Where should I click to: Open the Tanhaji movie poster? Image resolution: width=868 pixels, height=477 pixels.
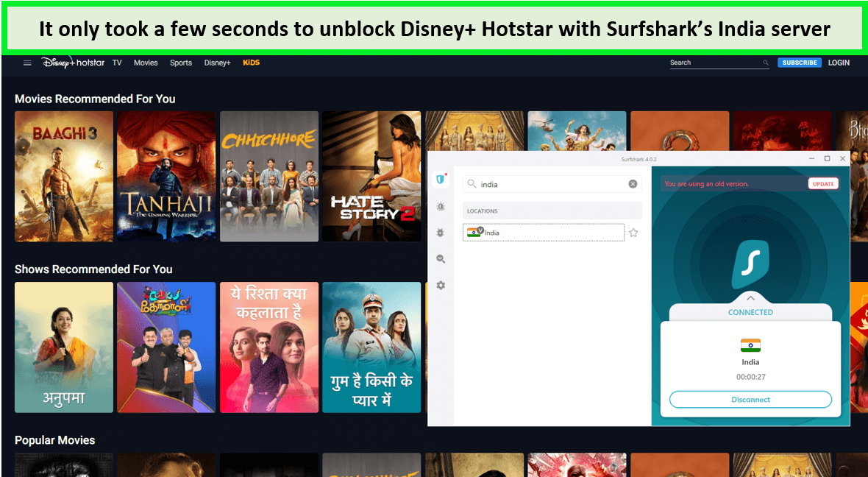[x=166, y=176]
